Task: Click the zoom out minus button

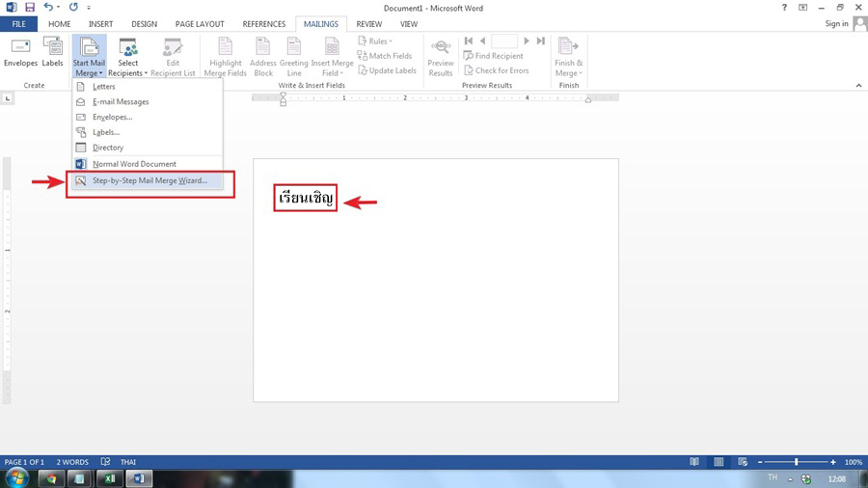Action: pos(760,462)
